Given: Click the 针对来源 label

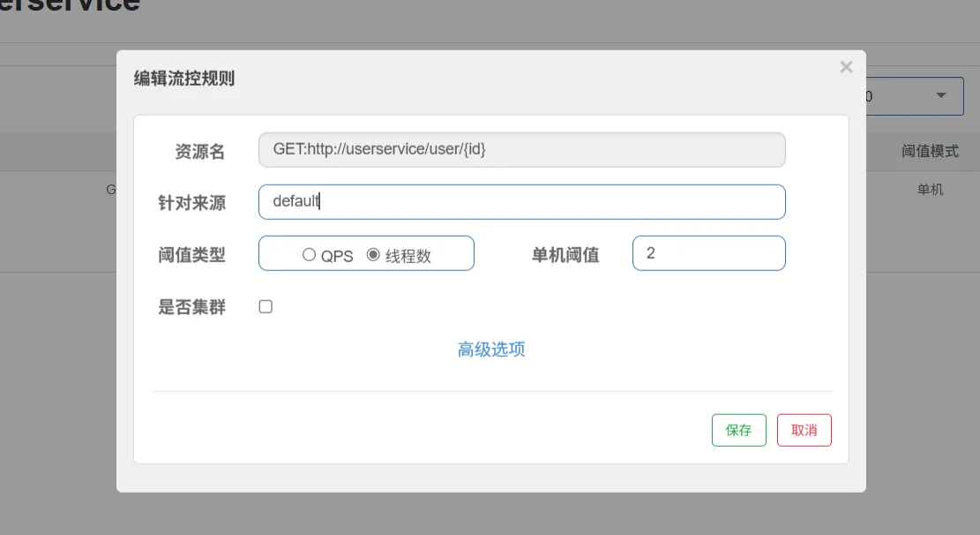Looking at the screenshot, I should tap(191, 203).
